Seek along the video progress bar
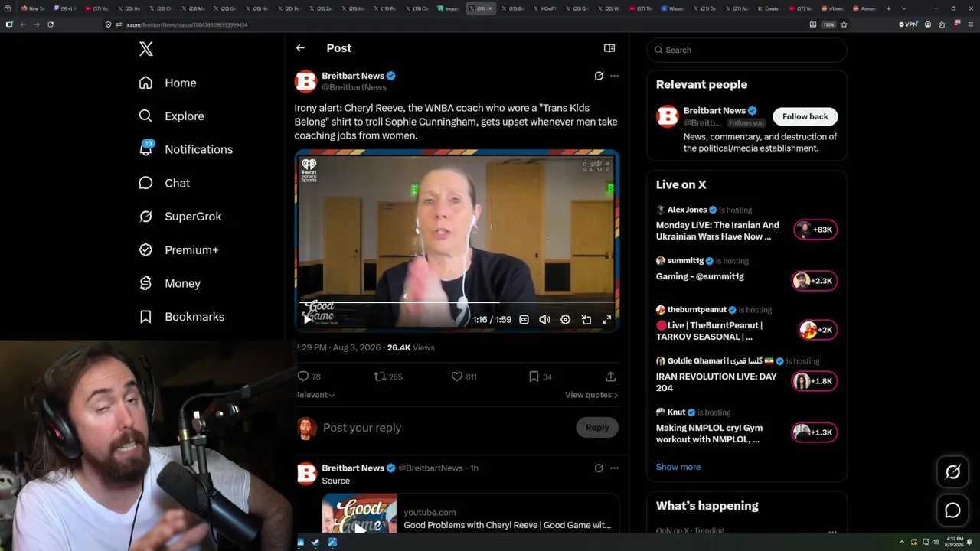Viewport: 980px width, 551px height. (x=457, y=303)
